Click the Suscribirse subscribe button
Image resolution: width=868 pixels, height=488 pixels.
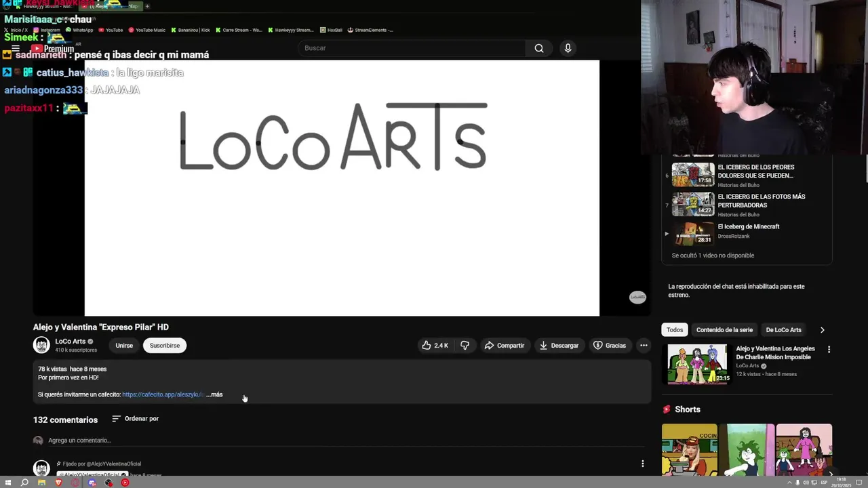click(165, 346)
